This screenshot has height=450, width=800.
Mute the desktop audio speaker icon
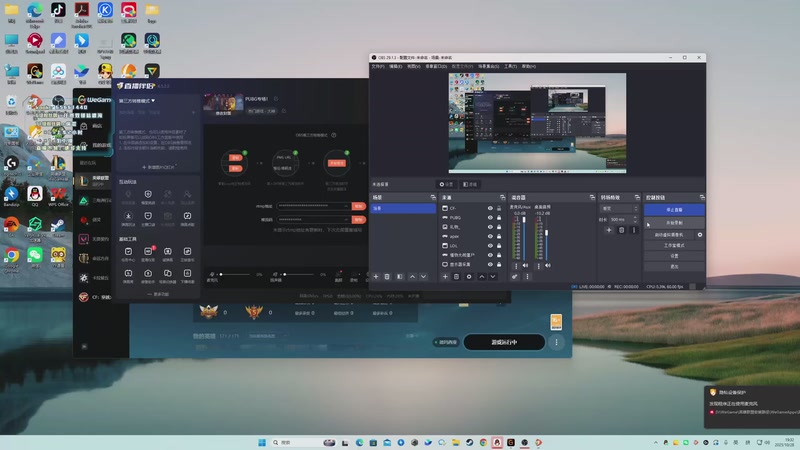[x=547, y=266]
